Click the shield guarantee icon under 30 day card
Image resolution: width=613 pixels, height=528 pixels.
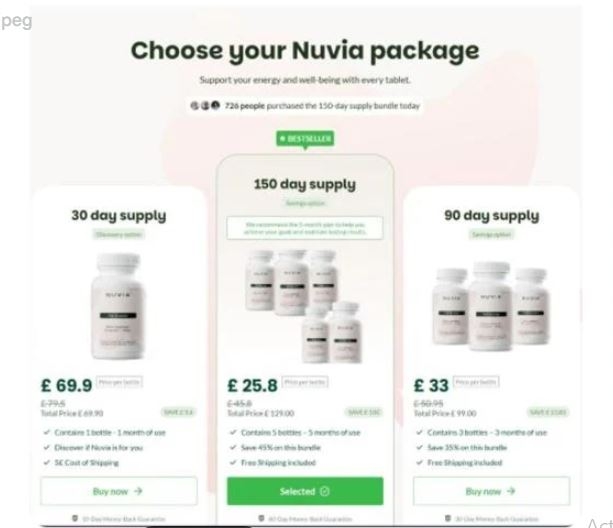pyautogui.click(x=75, y=519)
